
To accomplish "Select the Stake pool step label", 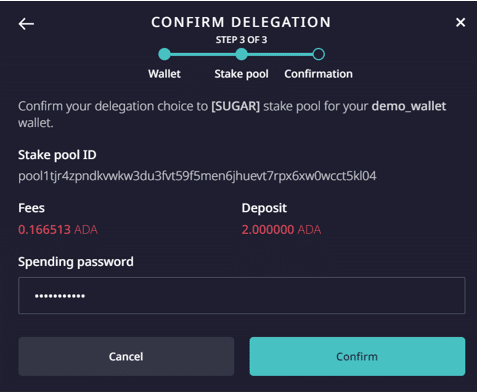I will pyautogui.click(x=241, y=74).
